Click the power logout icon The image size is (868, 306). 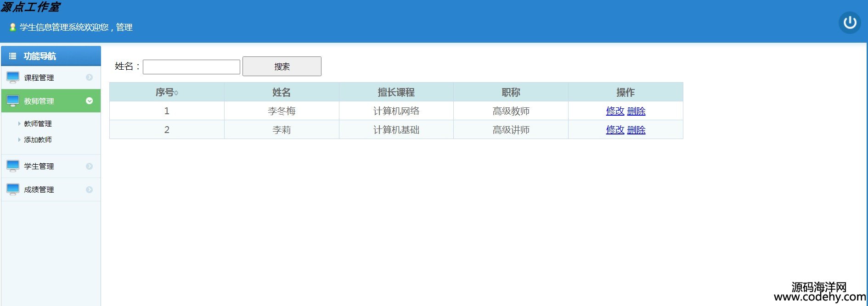coord(850,22)
